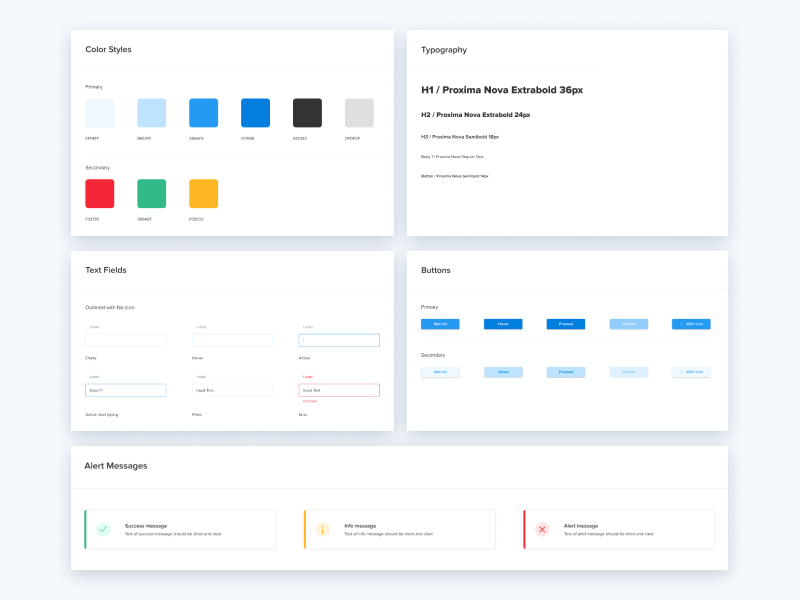800x600 pixels.
Task: Click the text field captioned Hover
Action: [232, 340]
